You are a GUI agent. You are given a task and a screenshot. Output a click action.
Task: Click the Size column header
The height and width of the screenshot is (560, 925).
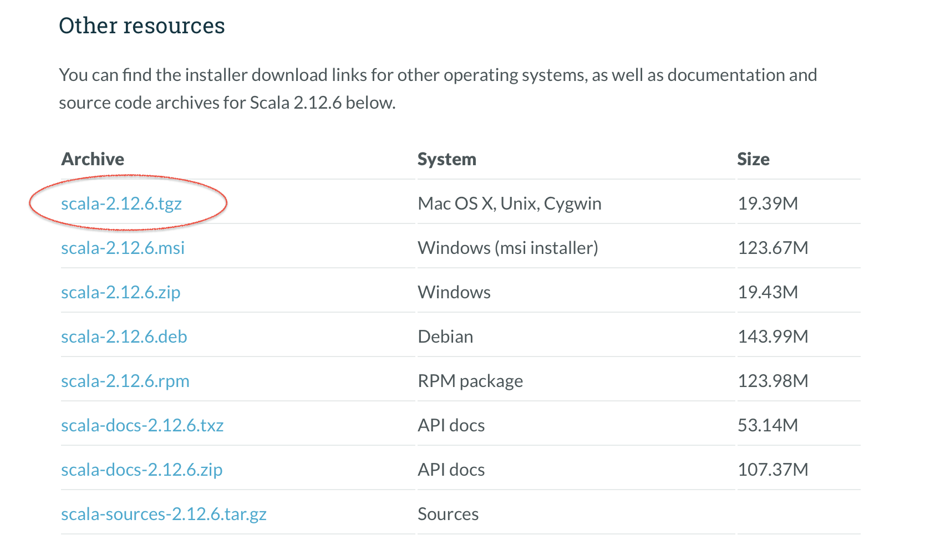753,159
